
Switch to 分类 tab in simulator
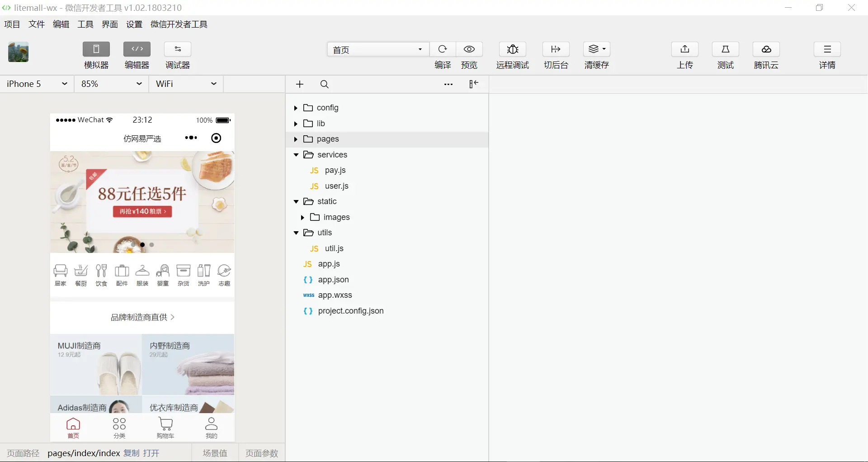119,428
